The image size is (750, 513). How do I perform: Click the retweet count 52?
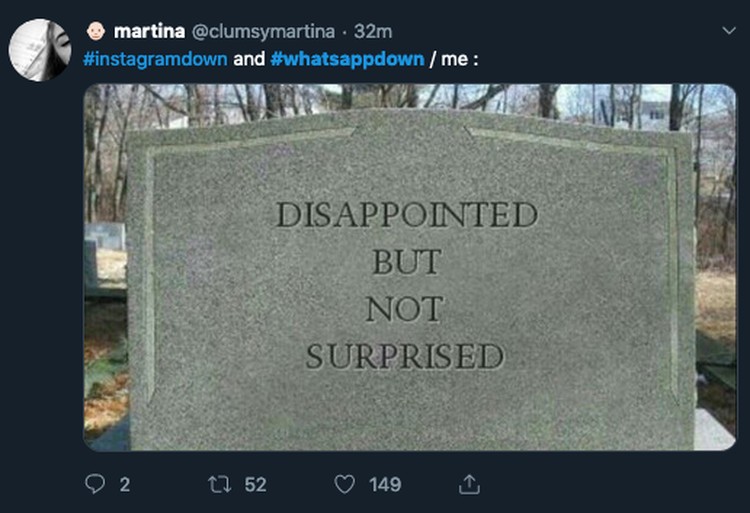tap(255, 485)
